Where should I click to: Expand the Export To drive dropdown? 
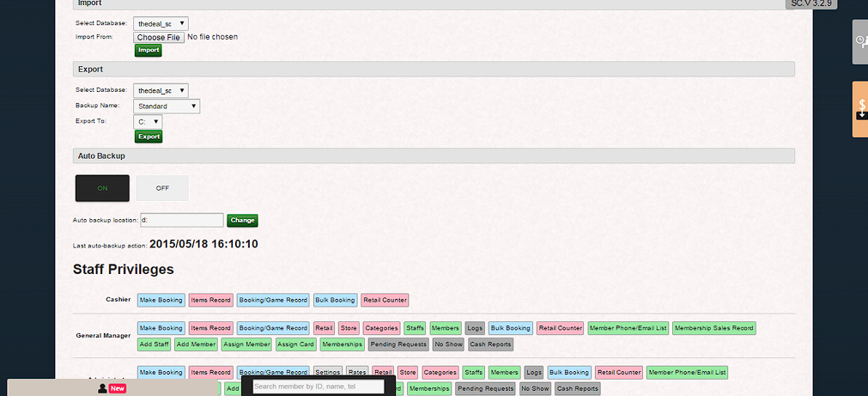(148, 122)
